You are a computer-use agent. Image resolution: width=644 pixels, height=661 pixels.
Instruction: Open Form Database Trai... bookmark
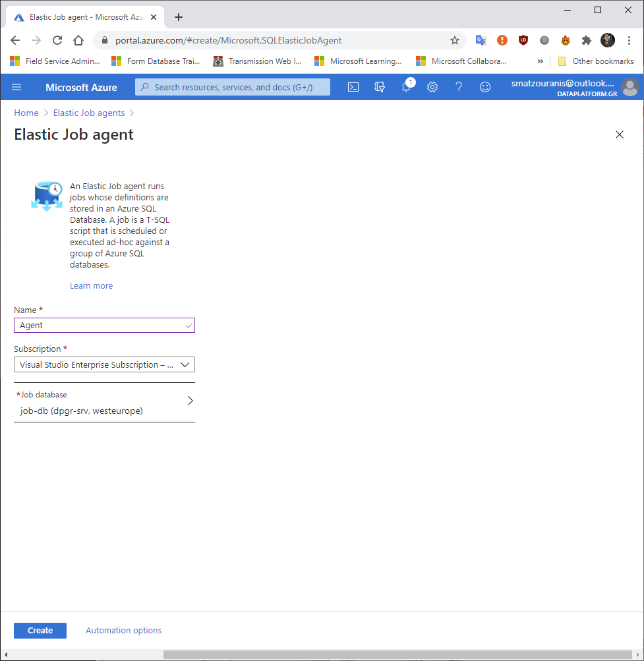coord(156,61)
